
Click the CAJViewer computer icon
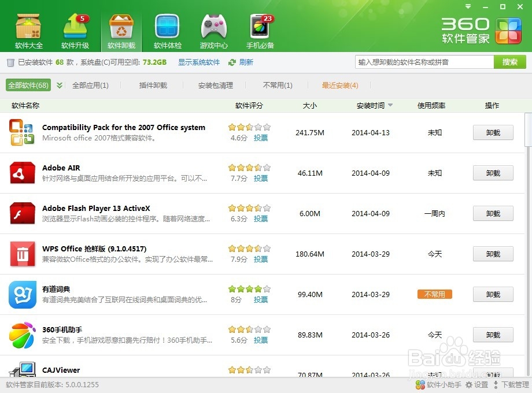[x=23, y=370]
